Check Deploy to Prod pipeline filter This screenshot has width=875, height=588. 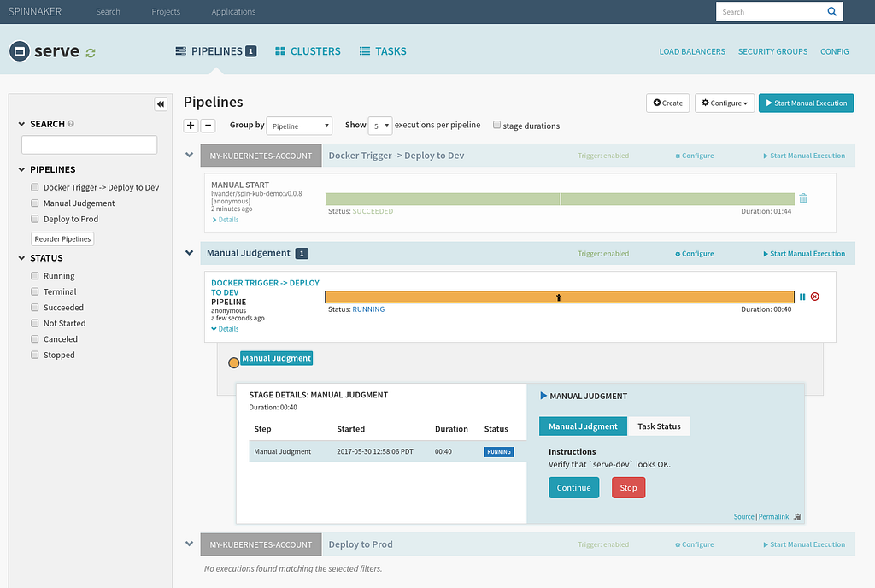(34, 219)
